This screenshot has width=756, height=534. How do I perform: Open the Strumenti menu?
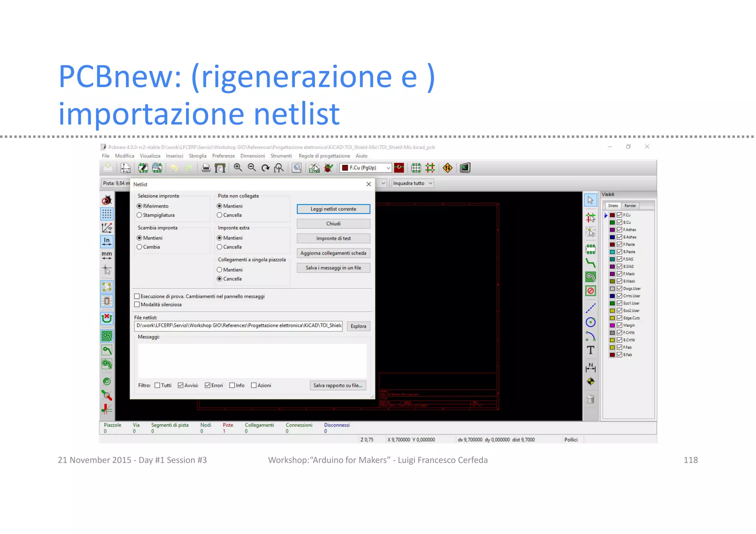[281, 156]
